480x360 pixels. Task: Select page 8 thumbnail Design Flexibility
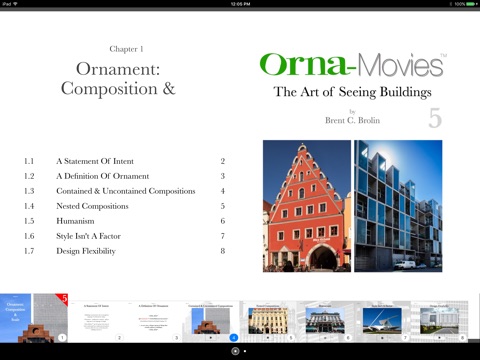[439, 322]
